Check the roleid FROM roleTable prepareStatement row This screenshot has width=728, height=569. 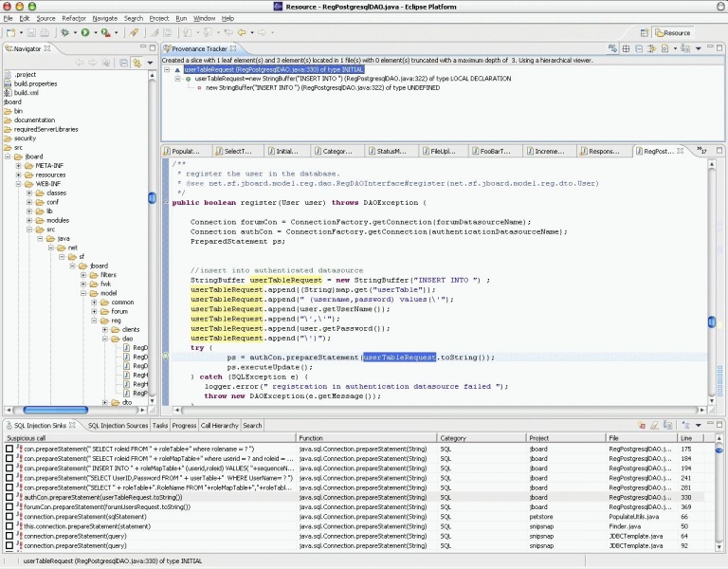9,449
